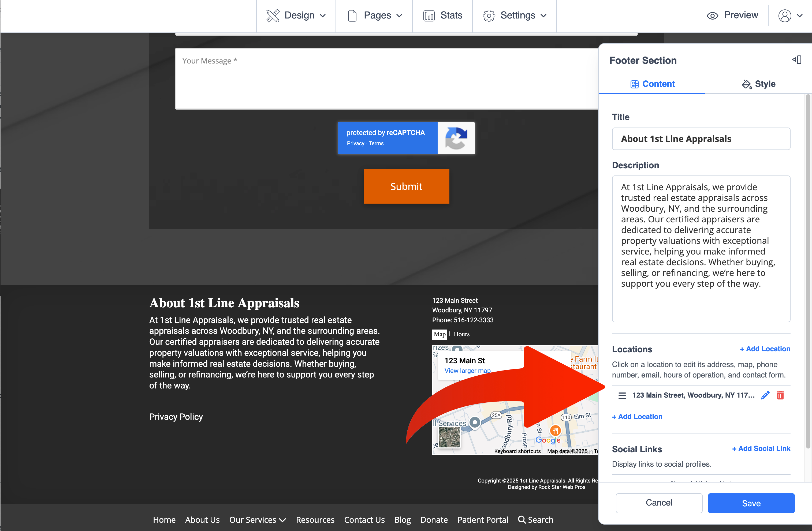Click the gray map location marker near Services
The image size is (812, 531).
tap(475, 423)
